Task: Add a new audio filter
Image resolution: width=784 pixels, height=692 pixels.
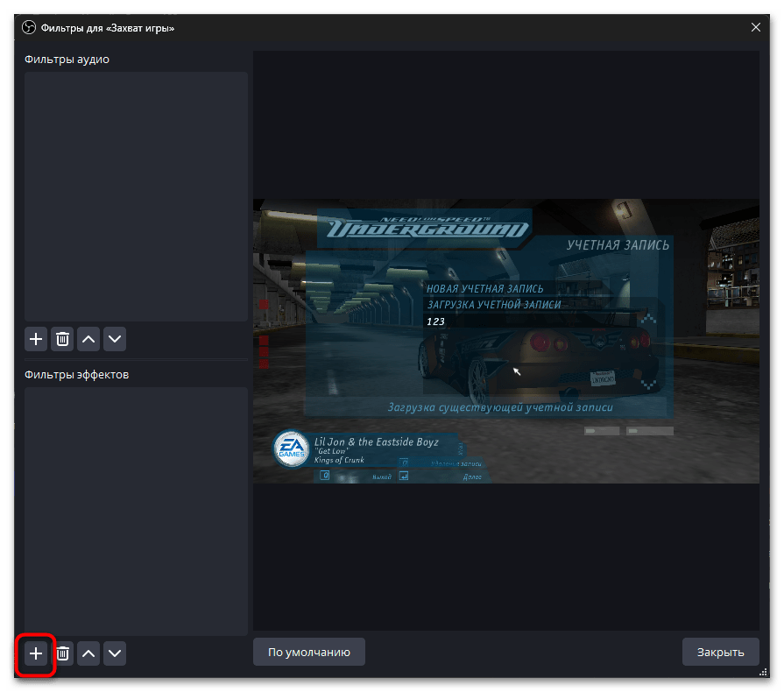Action: pos(36,340)
